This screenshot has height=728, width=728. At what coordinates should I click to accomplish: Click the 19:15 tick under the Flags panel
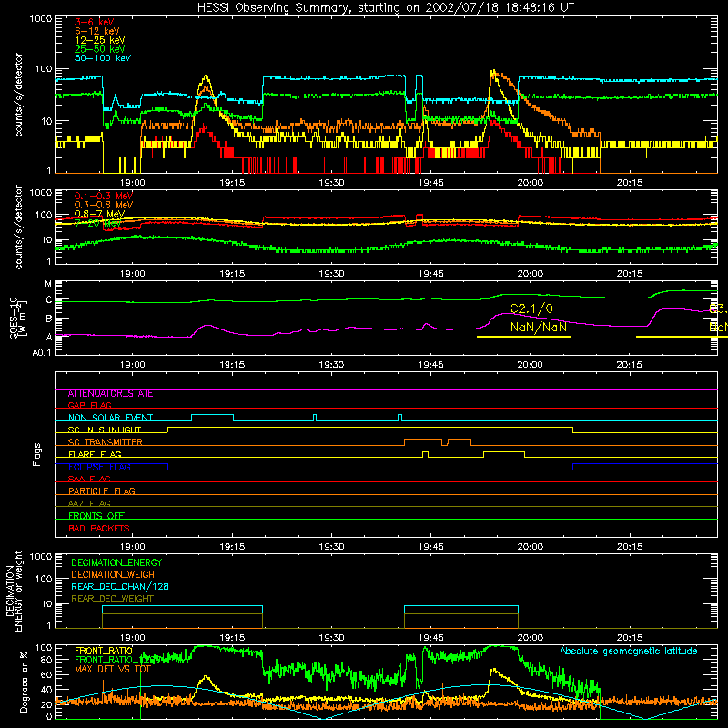pyautogui.click(x=232, y=547)
